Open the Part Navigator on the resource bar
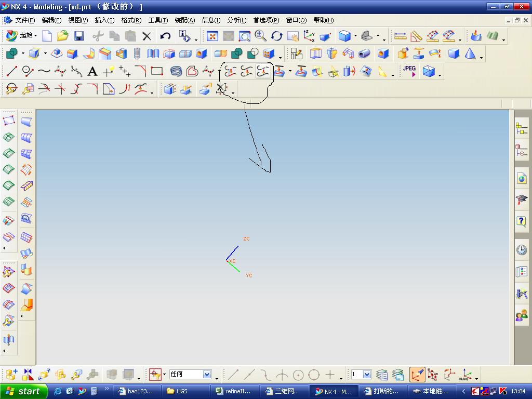 point(522,150)
